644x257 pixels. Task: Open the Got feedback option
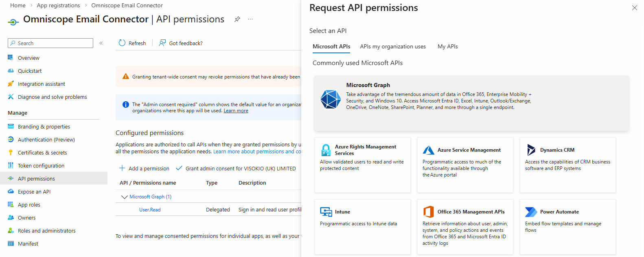pos(181,43)
